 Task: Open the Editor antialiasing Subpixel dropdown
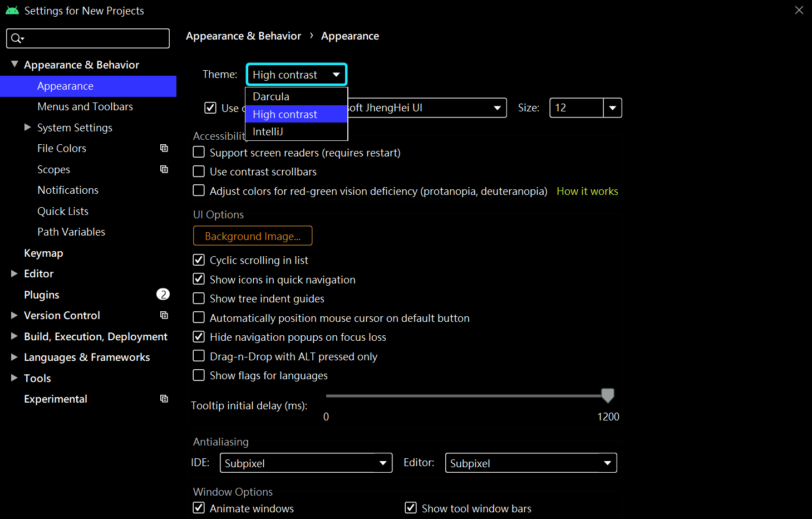(531, 463)
